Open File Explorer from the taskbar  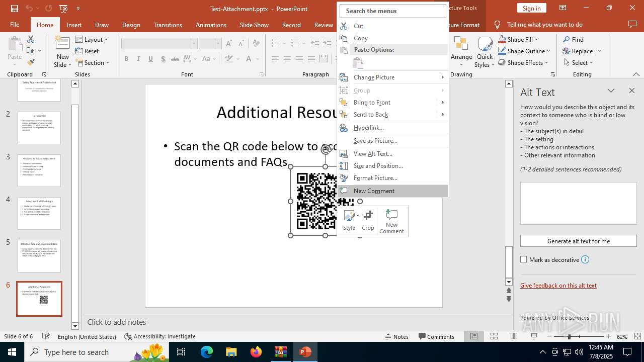pyautogui.click(x=231, y=352)
